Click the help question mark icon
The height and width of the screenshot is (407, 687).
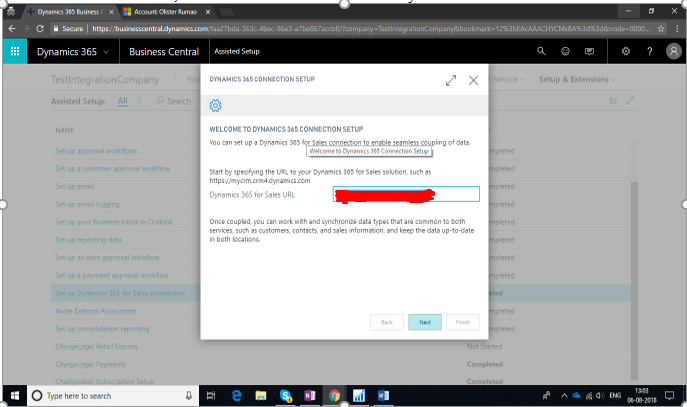coord(650,51)
